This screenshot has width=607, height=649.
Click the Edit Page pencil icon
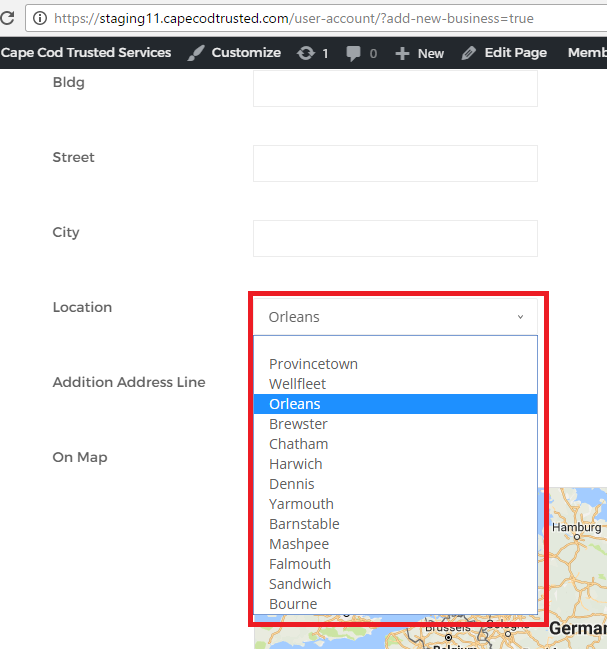coord(469,53)
